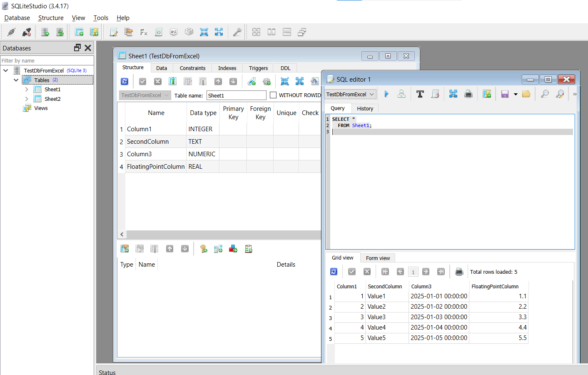
Task: Click the Column3 header in results grid
Action: tap(439, 286)
